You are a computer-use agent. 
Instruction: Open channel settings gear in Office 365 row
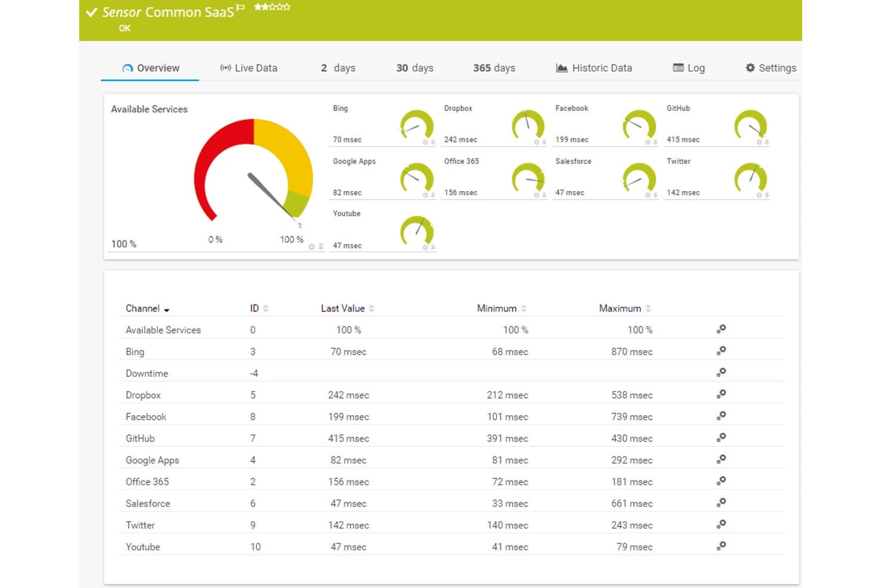click(721, 481)
